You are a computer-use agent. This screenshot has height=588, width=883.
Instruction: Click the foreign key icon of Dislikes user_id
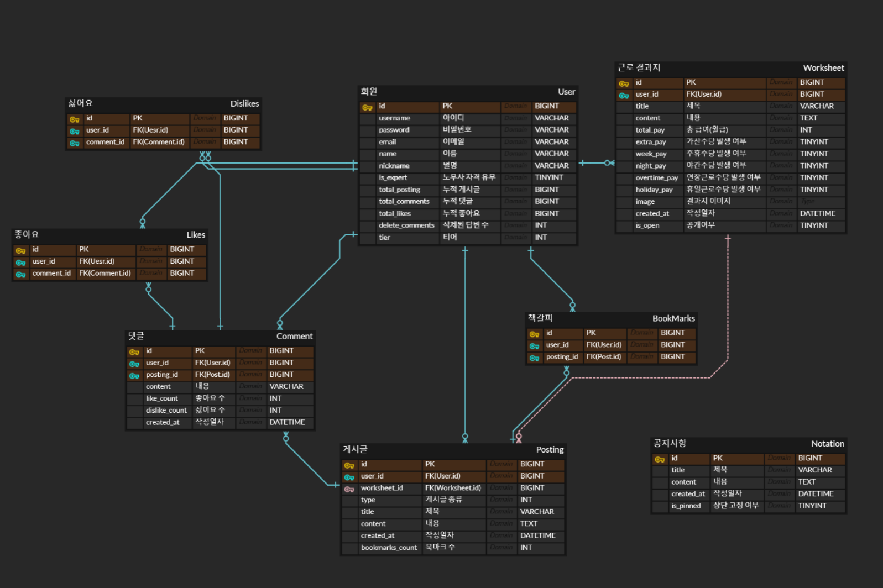click(x=75, y=131)
